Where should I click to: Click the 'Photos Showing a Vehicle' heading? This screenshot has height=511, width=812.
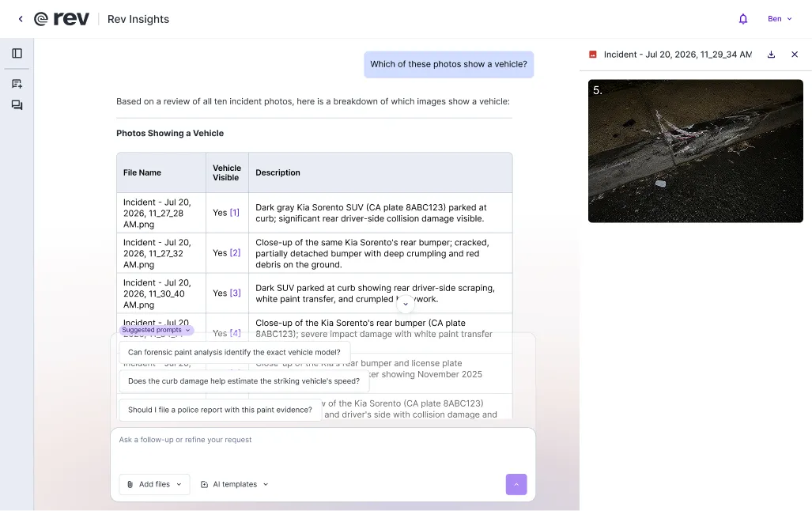[170, 133]
